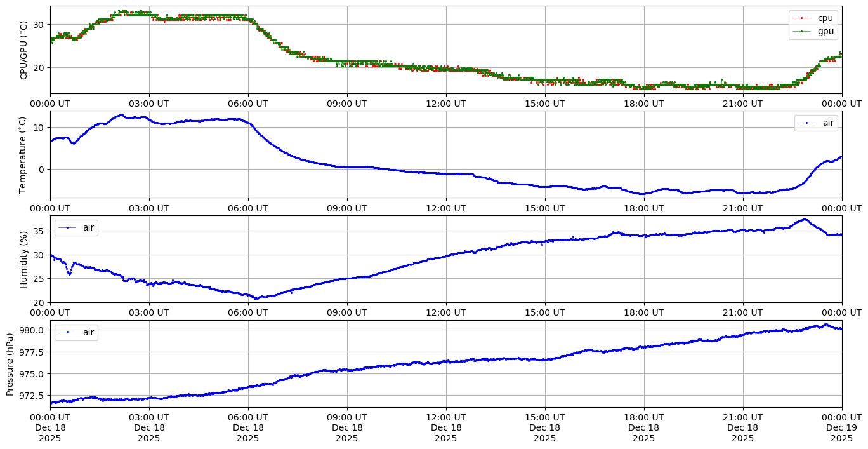Viewport: 868px width, 449px height.
Task: Click the Pressure (hPa) y-axis label
Action: tap(10, 364)
